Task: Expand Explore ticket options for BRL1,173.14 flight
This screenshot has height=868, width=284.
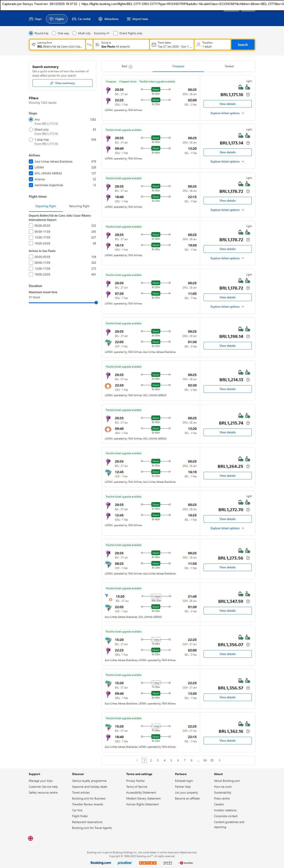Action: click(x=227, y=162)
